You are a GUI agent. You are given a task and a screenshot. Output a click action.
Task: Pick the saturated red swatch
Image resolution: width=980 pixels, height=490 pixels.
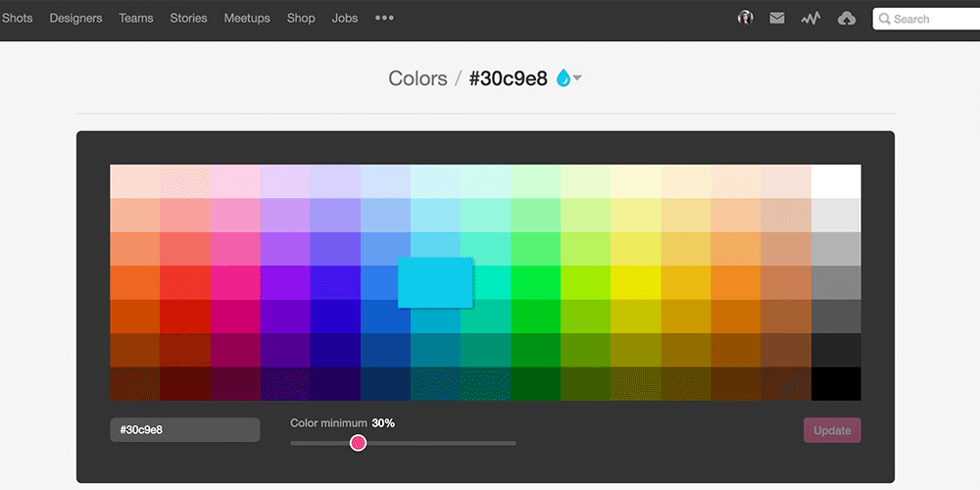tap(185, 282)
